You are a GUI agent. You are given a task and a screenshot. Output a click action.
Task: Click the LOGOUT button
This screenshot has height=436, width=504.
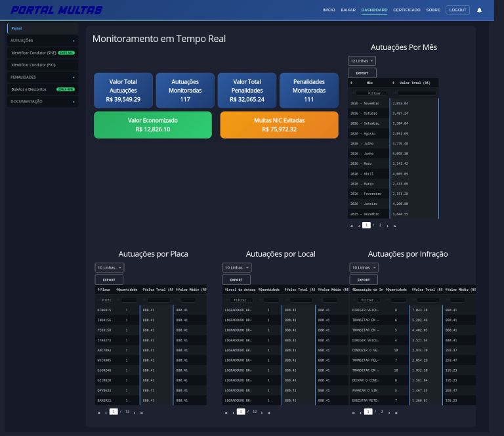457,10
